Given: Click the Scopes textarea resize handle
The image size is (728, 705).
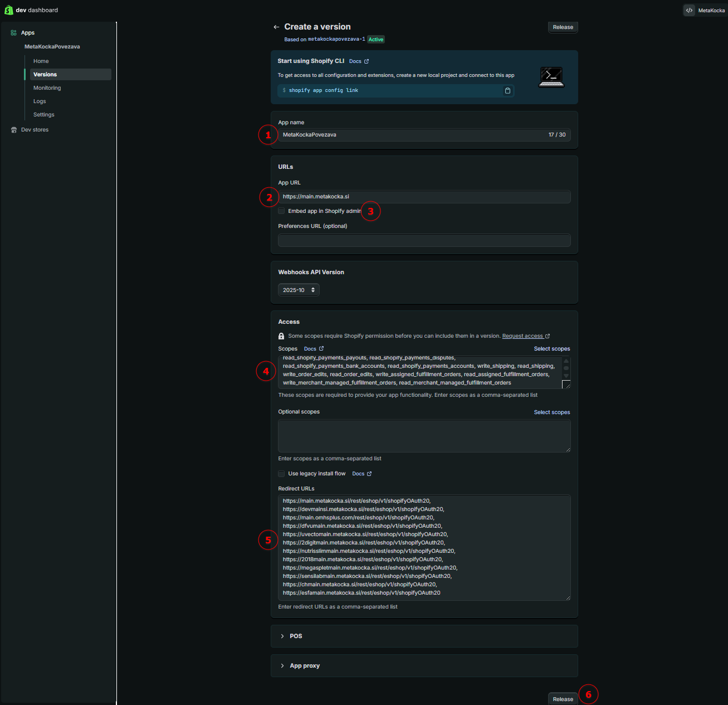Looking at the screenshot, I should pyautogui.click(x=566, y=385).
